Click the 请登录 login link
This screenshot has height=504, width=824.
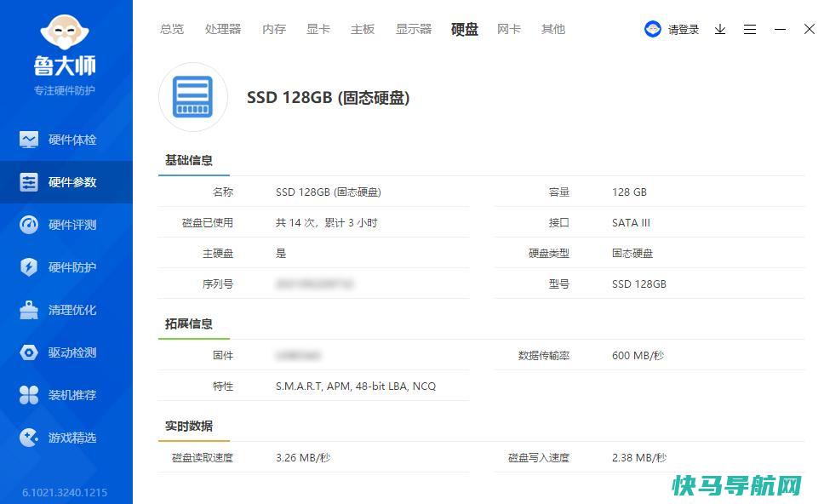(x=684, y=30)
